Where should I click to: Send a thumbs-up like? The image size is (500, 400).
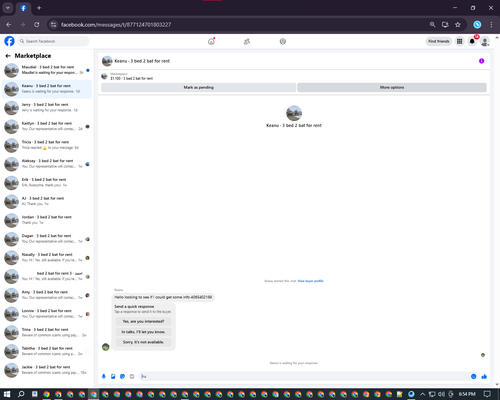click(484, 376)
